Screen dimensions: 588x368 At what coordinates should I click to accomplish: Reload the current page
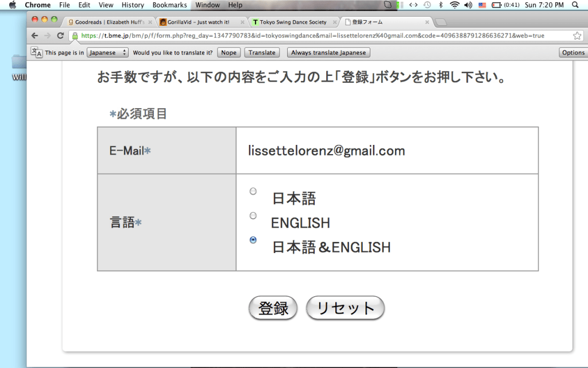[60, 36]
